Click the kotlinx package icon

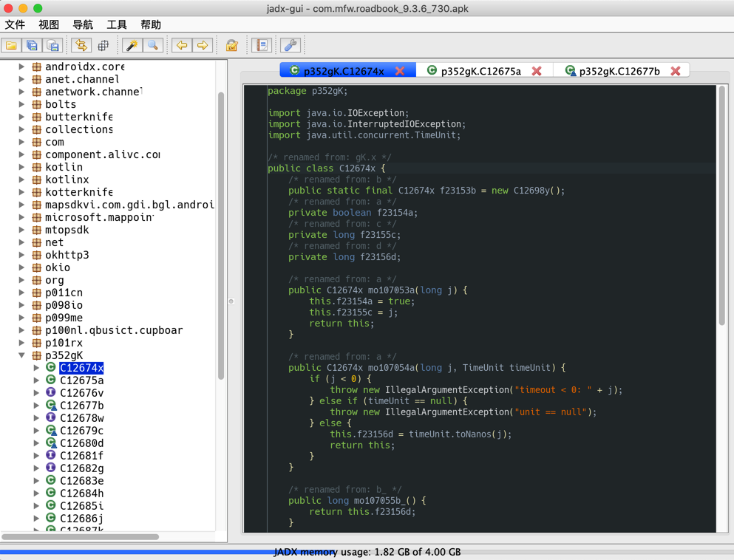click(36, 180)
